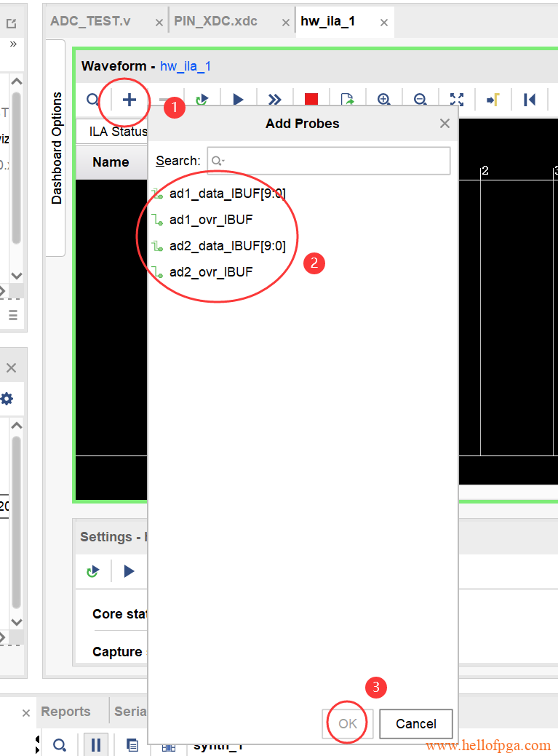Open the PIN_XDC.xdc tab
The image size is (558, 756).
pos(215,21)
